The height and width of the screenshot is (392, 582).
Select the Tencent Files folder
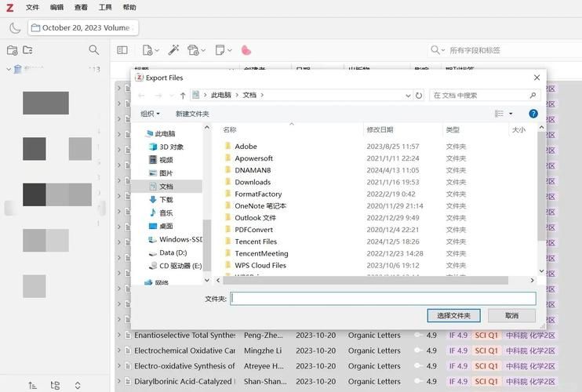(x=256, y=241)
